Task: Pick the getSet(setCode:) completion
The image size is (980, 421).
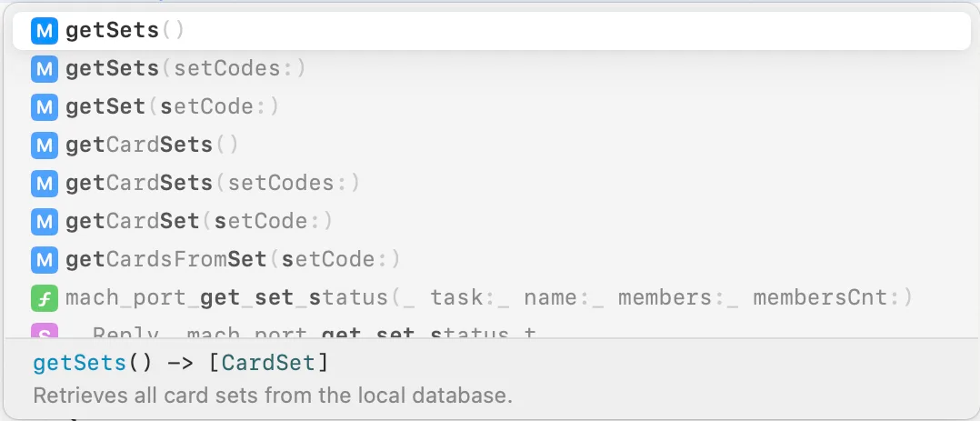Action: point(172,107)
